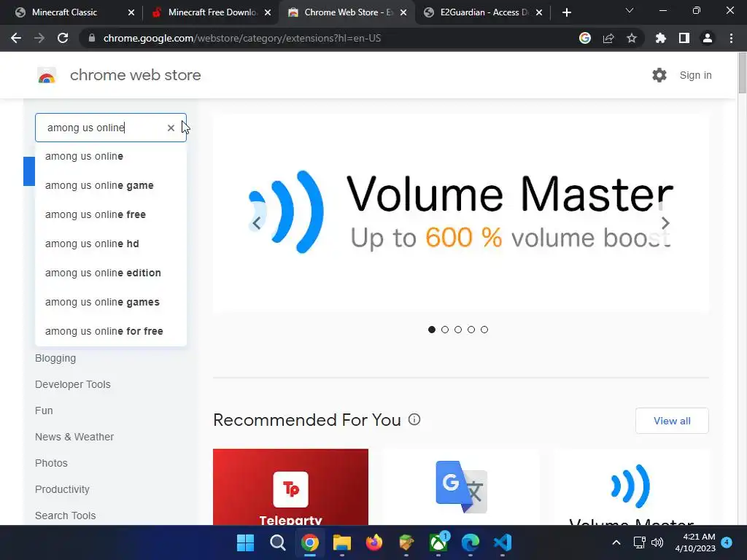Switch to E2Guardian Access Denied tab
Viewport: 747px width, 560px height.
coord(484,12)
